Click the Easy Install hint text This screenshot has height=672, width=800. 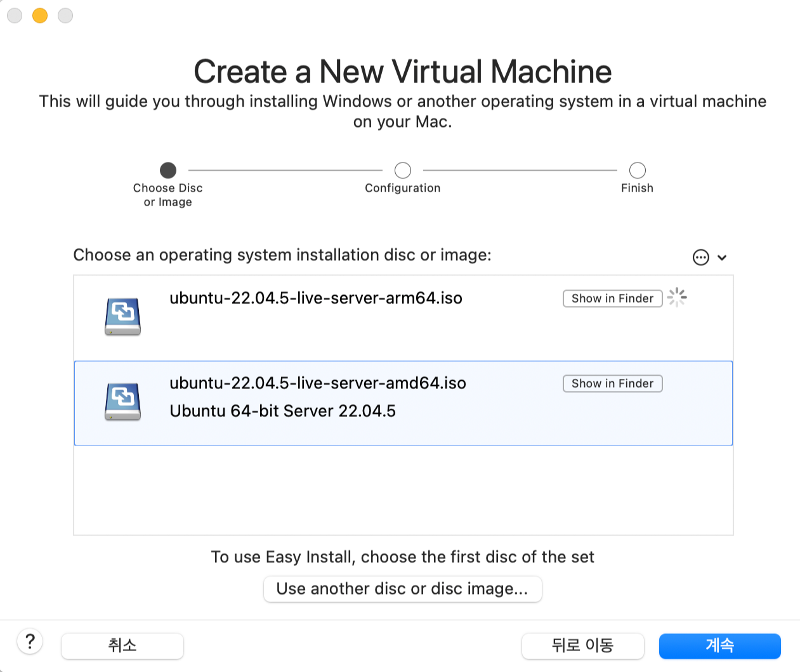[x=402, y=557]
